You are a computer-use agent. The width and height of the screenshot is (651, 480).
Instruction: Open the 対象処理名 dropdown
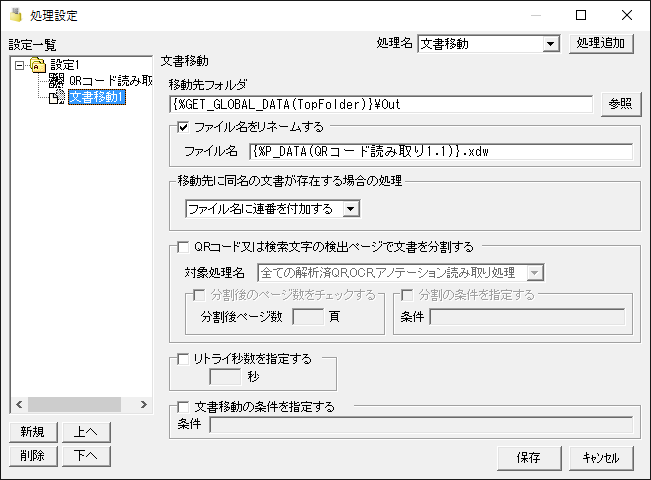tap(535, 273)
